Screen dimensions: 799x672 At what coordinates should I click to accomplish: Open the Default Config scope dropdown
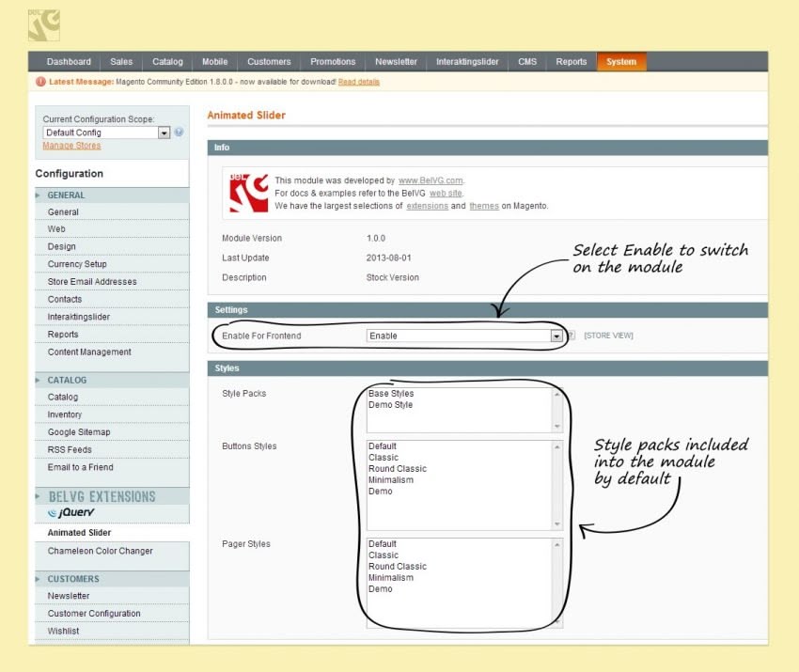click(106, 133)
